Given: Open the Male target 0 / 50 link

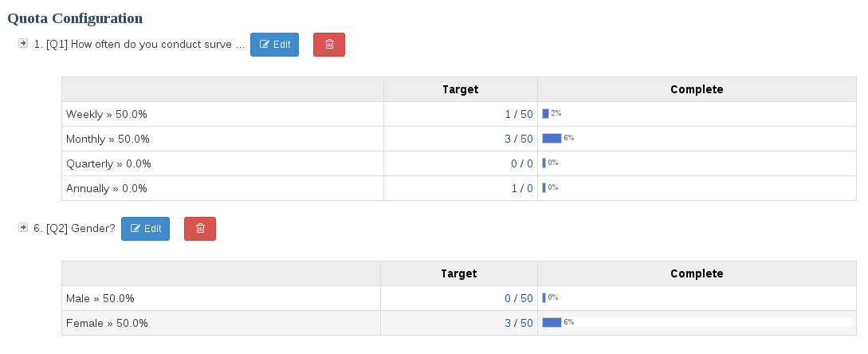Looking at the screenshot, I should pos(519,298).
